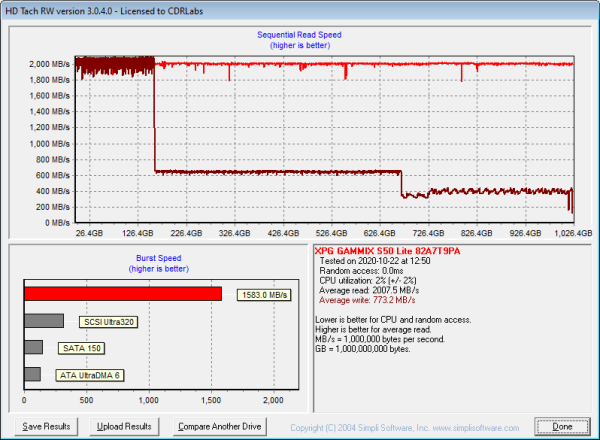Viewport: 600px width, 440px height.
Task: Select the gray SATA 150 bar
Action: (34, 347)
